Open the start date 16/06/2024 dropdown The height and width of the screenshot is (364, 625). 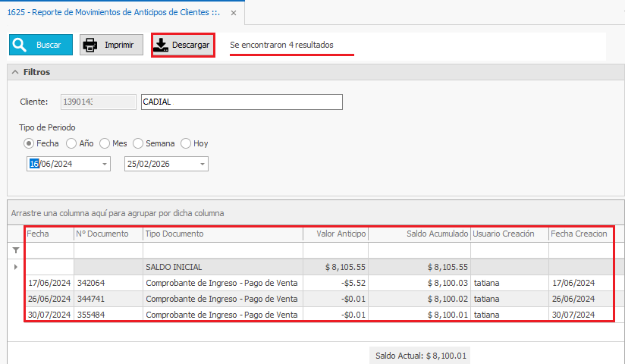[103, 164]
